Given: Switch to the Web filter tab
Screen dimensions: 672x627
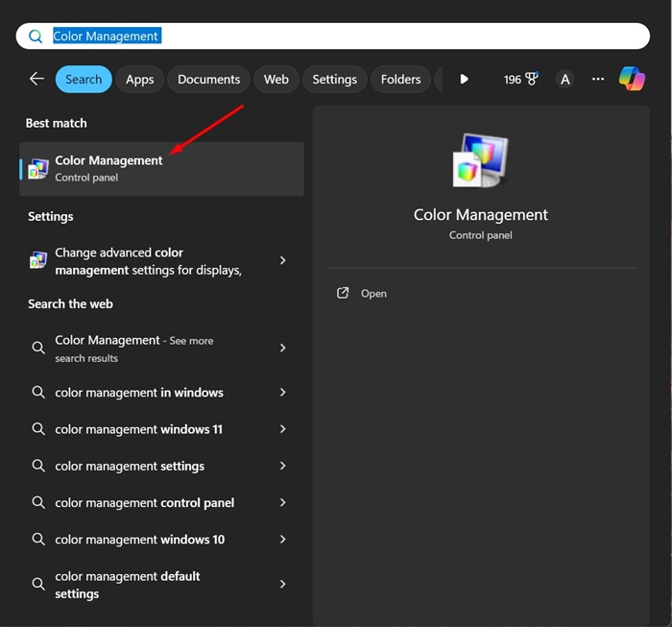Looking at the screenshot, I should (276, 80).
